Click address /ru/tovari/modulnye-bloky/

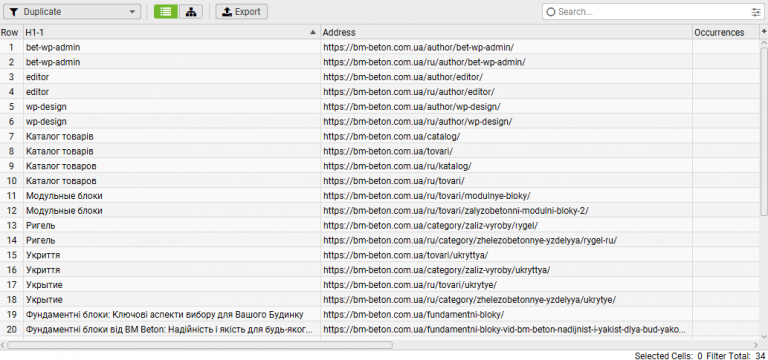click(506, 196)
